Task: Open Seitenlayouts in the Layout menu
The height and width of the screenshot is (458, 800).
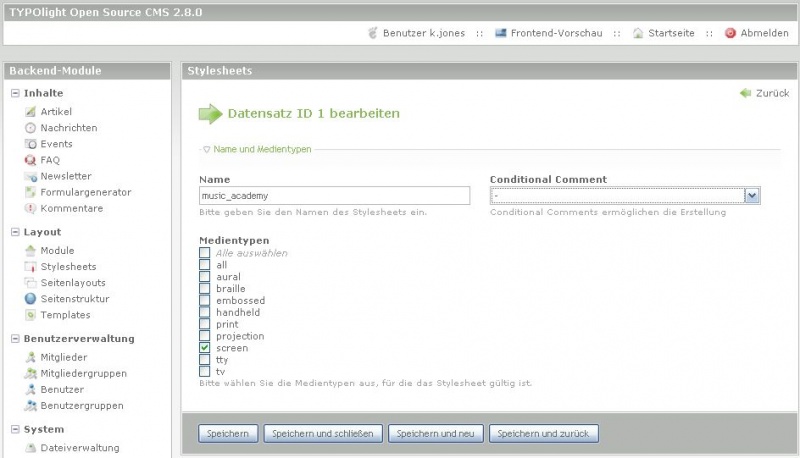Action: pos(73,283)
